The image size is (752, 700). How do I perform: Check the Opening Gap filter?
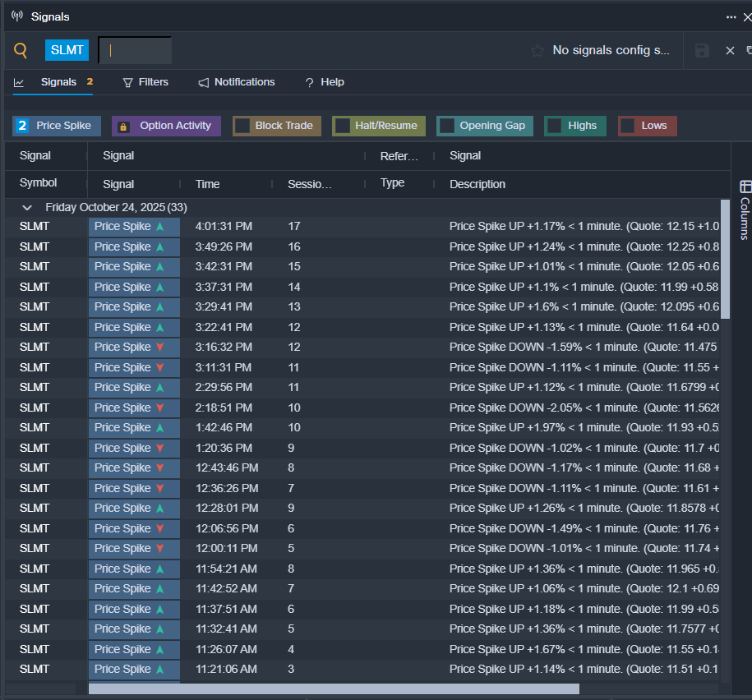[x=447, y=126]
